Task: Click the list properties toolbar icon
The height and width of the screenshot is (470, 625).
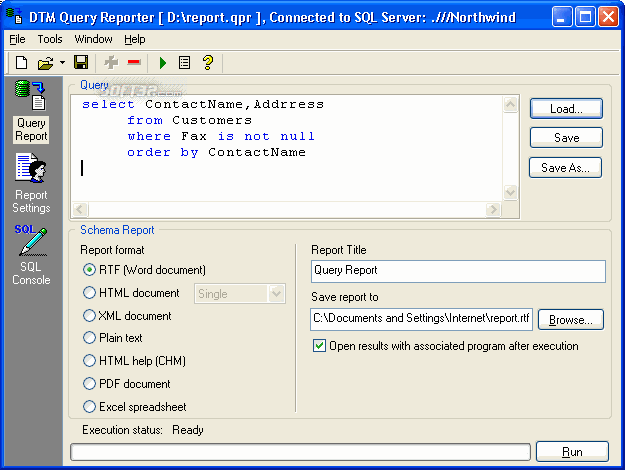Action: 184,63
